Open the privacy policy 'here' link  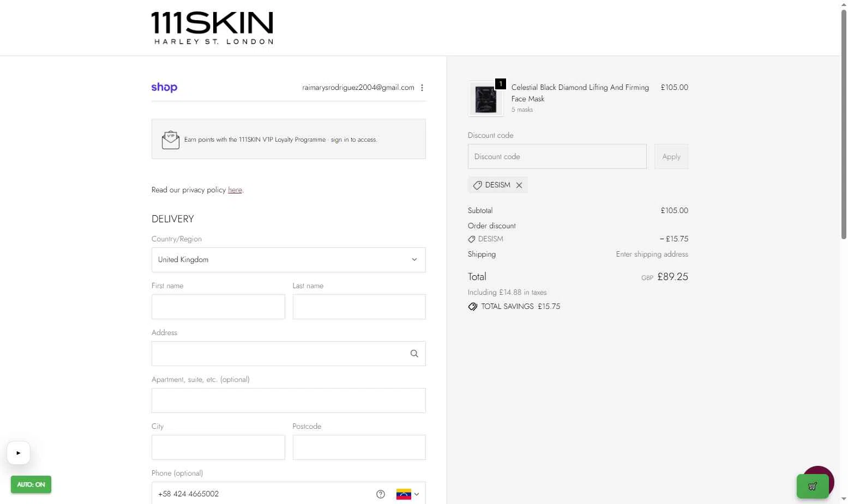point(235,190)
